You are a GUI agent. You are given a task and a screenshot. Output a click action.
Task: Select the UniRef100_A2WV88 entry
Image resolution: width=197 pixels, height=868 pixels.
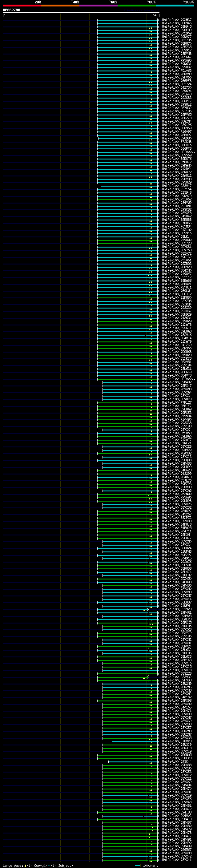pyautogui.click(x=177, y=487)
